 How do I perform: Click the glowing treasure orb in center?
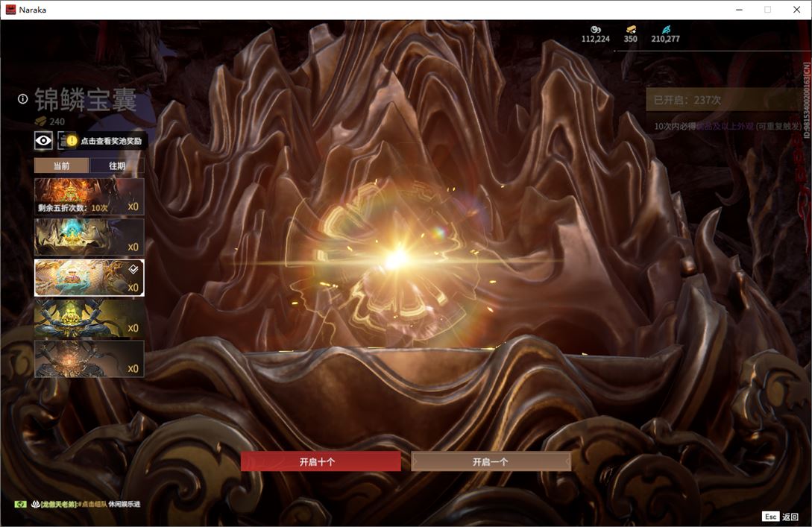pyautogui.click(x=397, y=259)
